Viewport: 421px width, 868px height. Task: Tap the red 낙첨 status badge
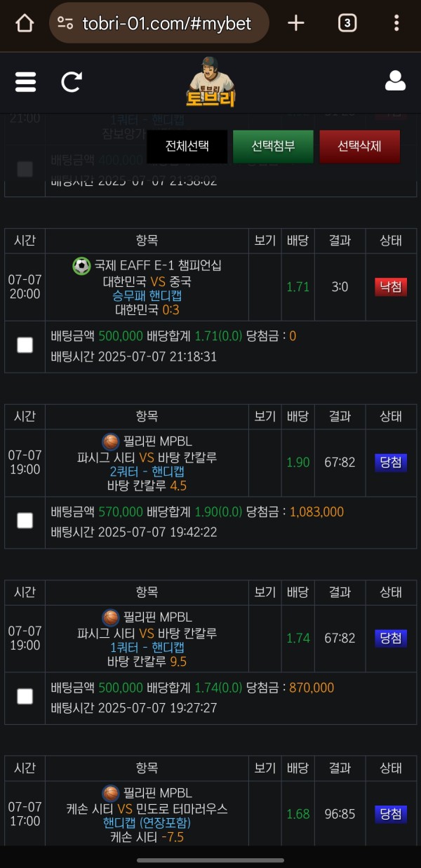391,286
